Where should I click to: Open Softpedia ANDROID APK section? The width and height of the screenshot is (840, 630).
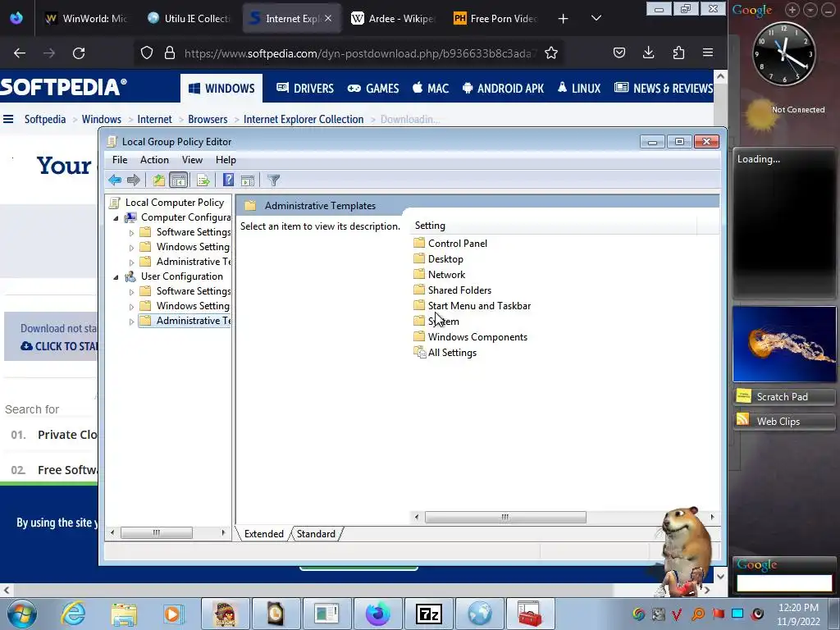click(x=503, y=89)
